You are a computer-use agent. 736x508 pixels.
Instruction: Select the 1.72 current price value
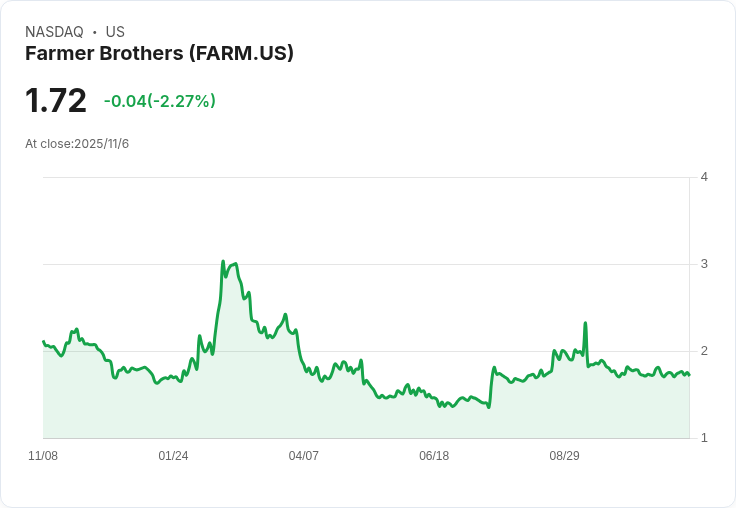pos(56,100)
